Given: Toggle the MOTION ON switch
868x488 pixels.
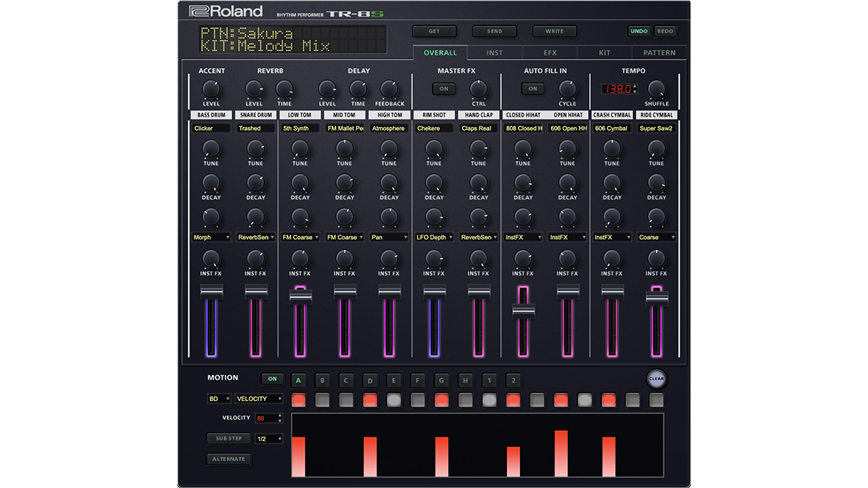Looking at the screenshot, I should pyautogui.click(x=272, y=379).
